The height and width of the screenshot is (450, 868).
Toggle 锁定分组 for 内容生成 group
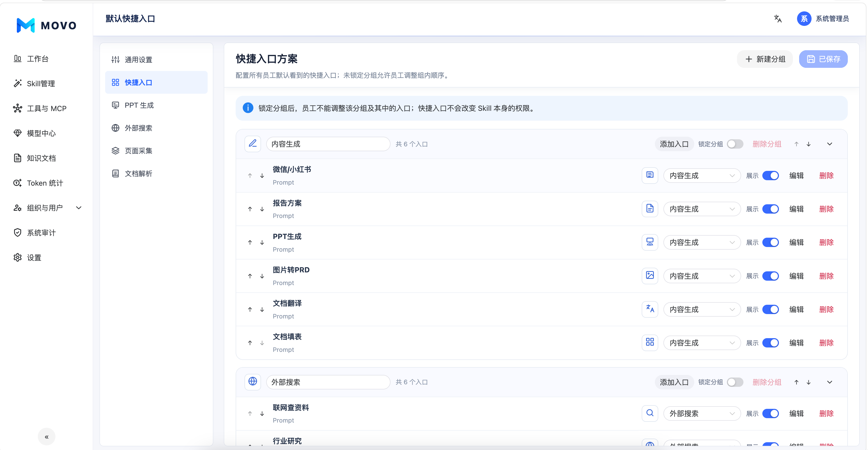[x=735, y=144]
